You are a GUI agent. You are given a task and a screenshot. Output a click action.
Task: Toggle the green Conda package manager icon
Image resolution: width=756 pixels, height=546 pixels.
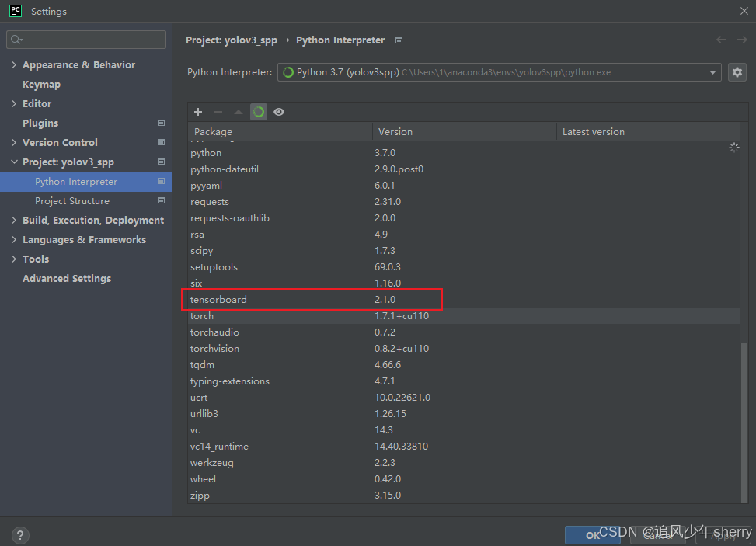point(259,112)
